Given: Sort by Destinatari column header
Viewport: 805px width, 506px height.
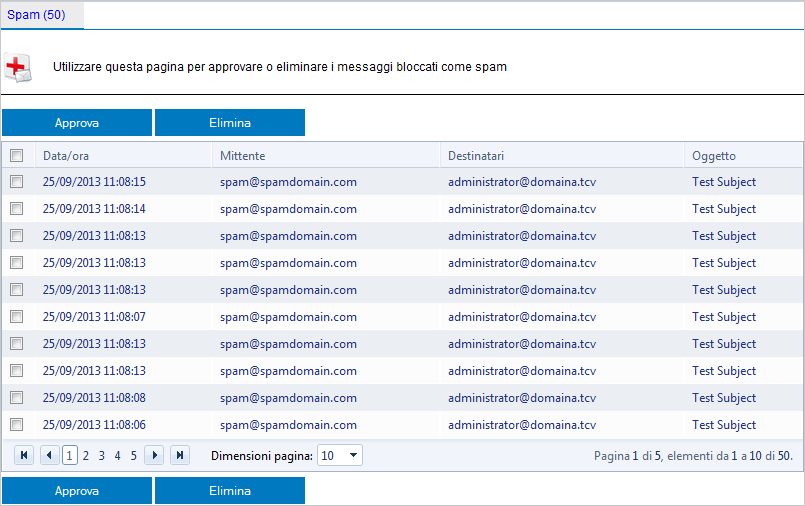Looking at the screenshot, I should coord(476,156).
